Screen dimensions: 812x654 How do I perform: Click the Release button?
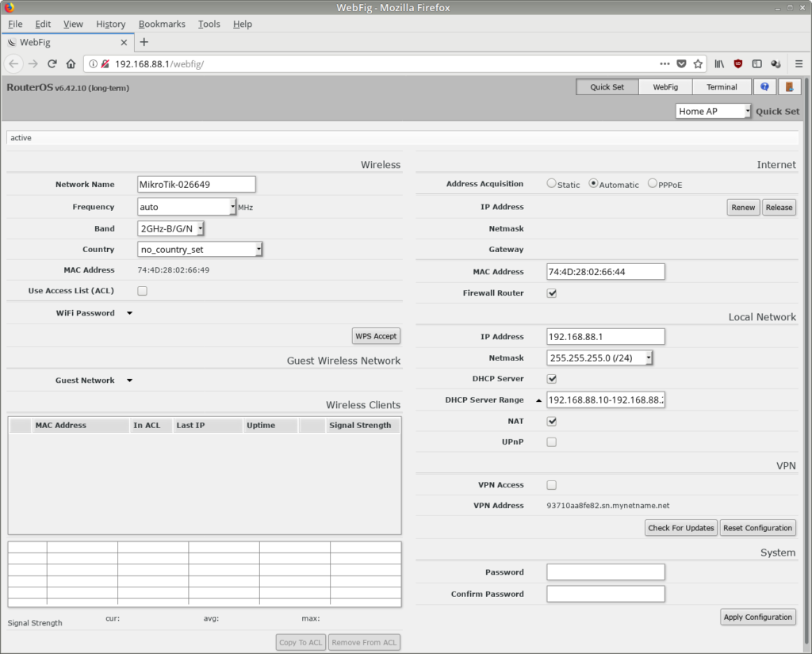(779, 207)
